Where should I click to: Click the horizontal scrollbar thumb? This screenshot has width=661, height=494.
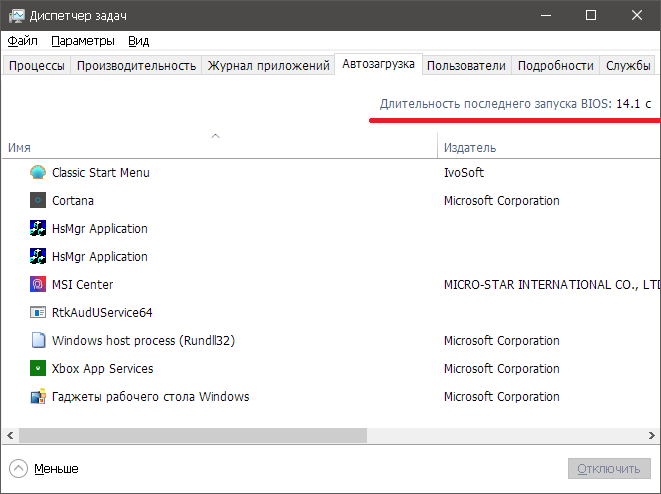193,435
